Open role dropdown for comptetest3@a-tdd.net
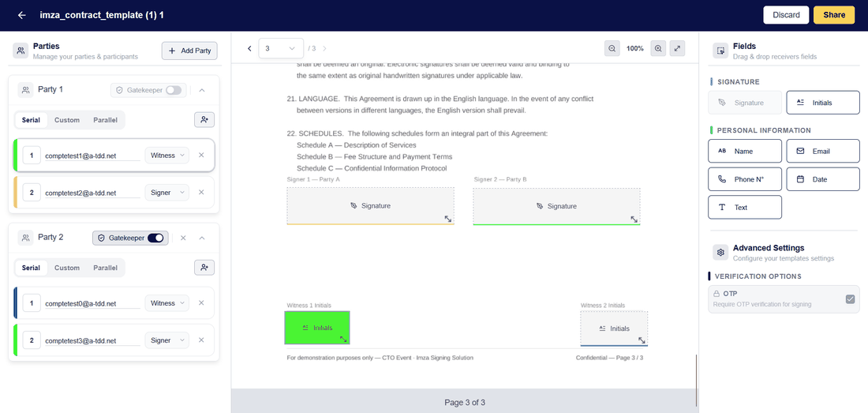 click(167, 340)
